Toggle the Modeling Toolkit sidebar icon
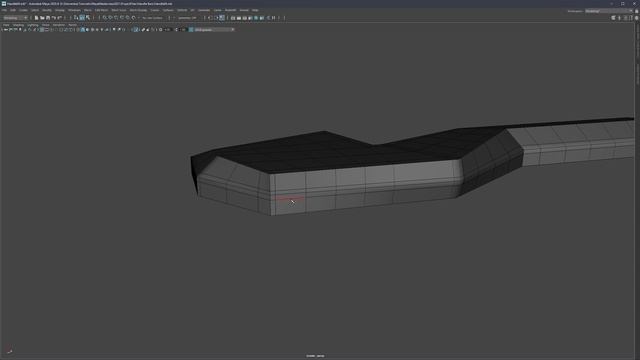This screenshot has height=360, width=640. point(613,18)
